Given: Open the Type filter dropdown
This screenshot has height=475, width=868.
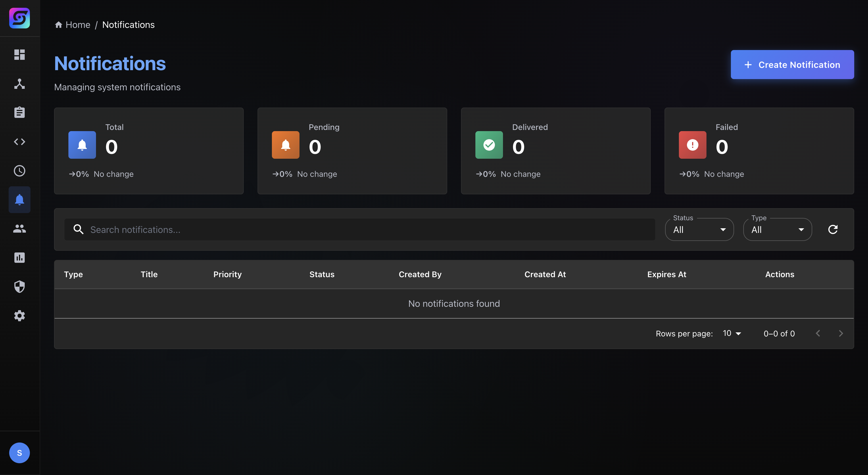Looking at the screenshot, I should (777, 229).
